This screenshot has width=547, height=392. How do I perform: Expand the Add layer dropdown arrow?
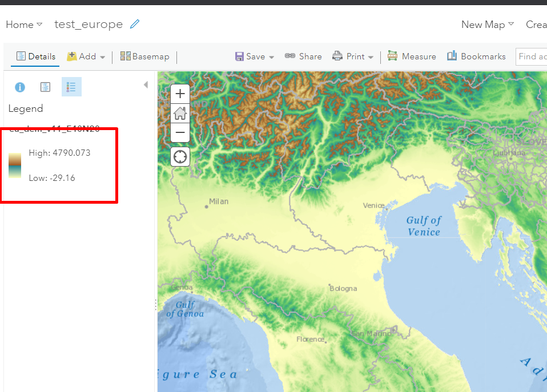pyautogui.click(x=102, y=56)
